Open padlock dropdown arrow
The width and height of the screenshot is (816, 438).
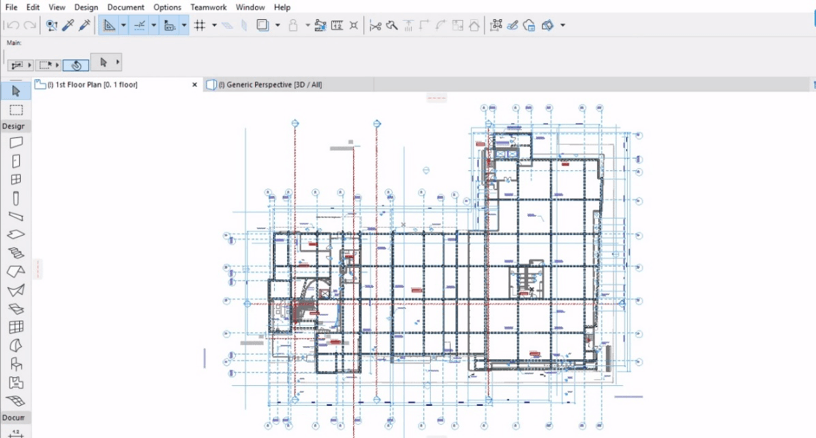(x=308, y=25)
